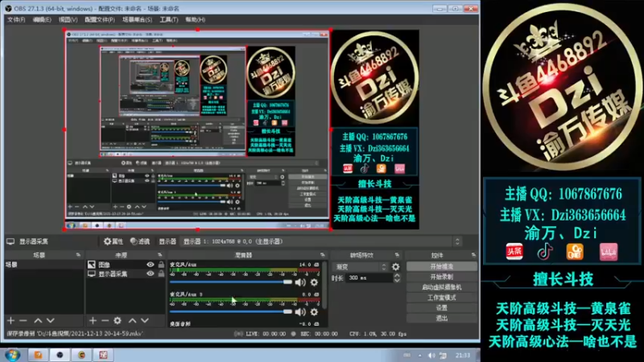644x362 pixels.
Task: Adjust the volume slider of the 14.0 dB channel
Action: [231, 282]
